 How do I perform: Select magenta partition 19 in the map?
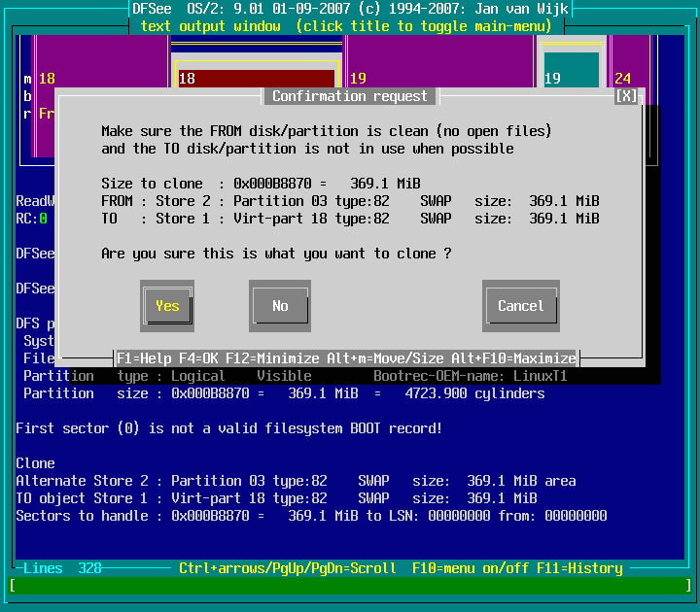tap(358, 78)
